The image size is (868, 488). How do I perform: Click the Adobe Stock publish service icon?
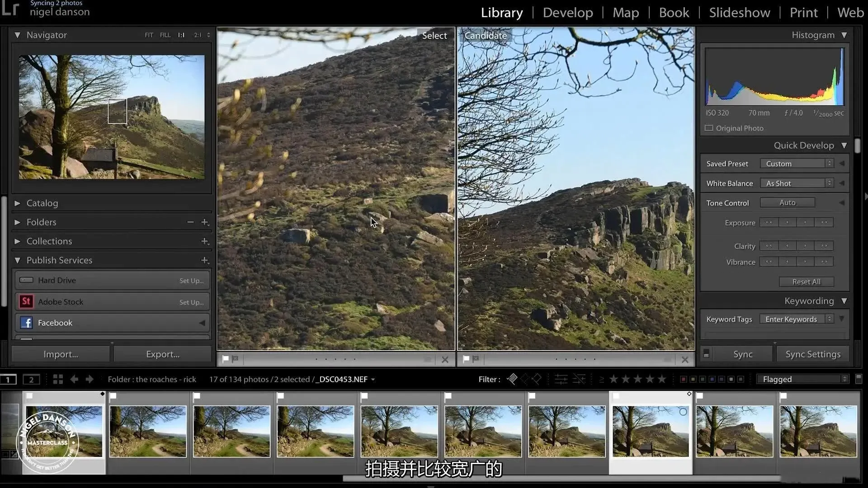[26, 302]
